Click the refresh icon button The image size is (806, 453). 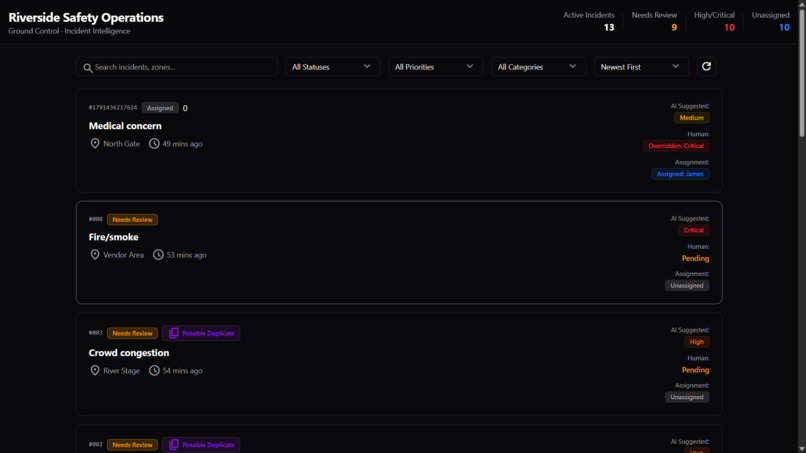tap(706, 66)
